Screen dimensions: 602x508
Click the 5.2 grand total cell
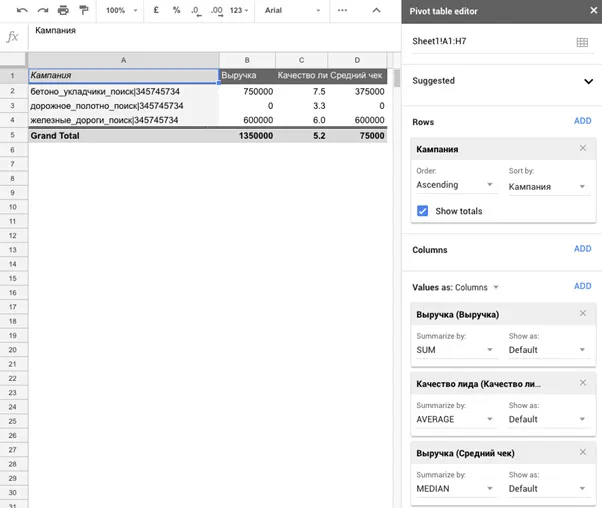302,136
